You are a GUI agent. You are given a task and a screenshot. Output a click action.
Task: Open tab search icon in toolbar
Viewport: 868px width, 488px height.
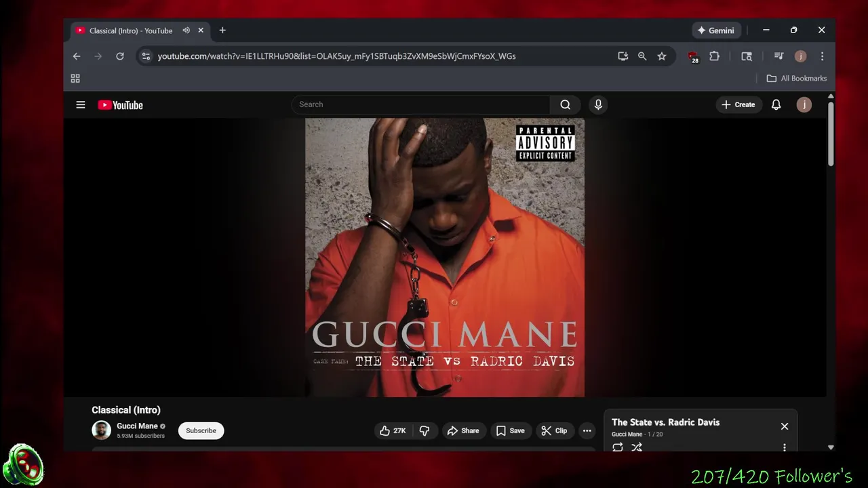point(747,56)
